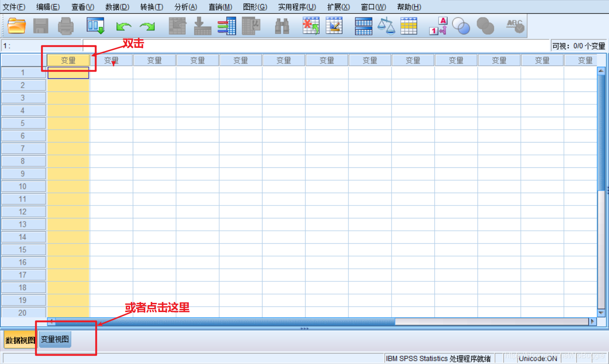Toggle the Value labels icon
This screenshot has width=609, height=364.
(438, 26)
